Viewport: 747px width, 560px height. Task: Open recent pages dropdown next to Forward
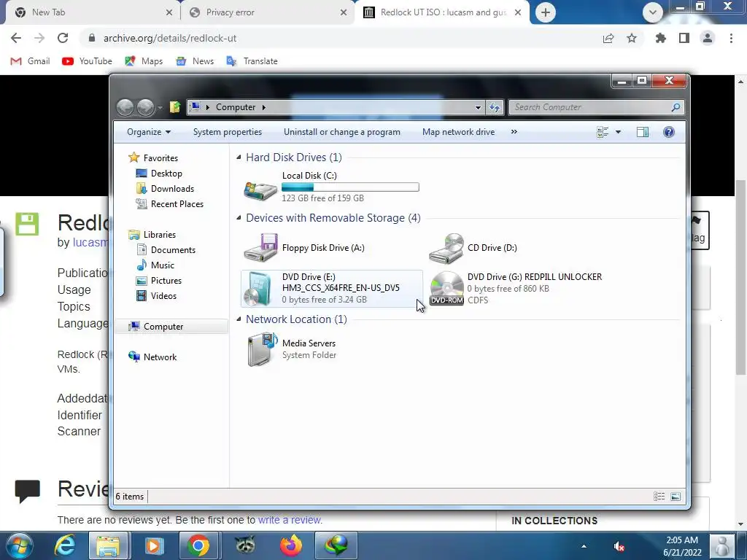[160, 108]
